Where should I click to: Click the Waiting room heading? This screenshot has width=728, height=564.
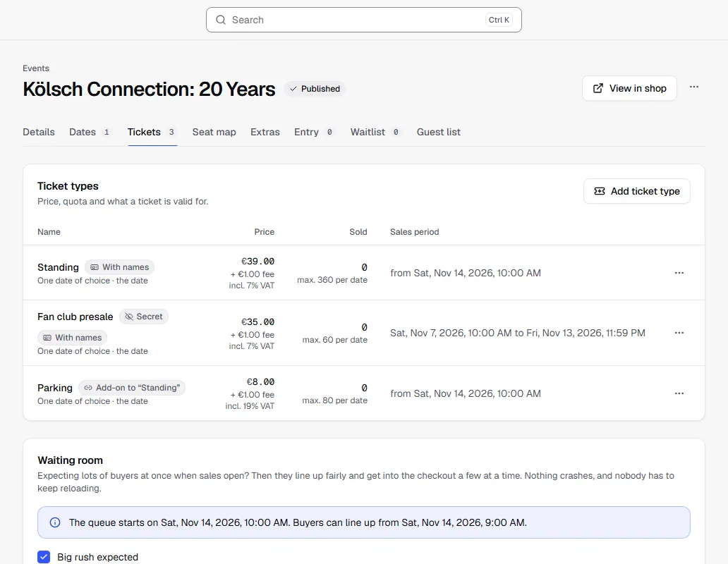(70, 460)
